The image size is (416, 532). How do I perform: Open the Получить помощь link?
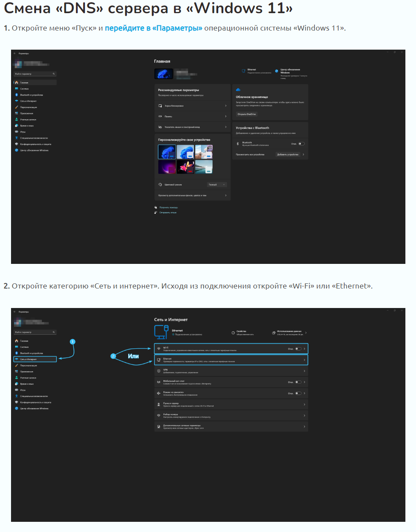coord(169,207)
